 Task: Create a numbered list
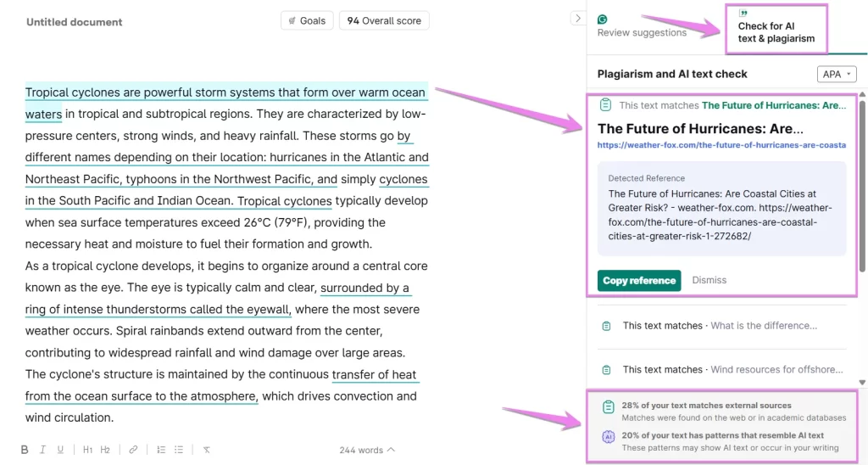coord(161,450)
